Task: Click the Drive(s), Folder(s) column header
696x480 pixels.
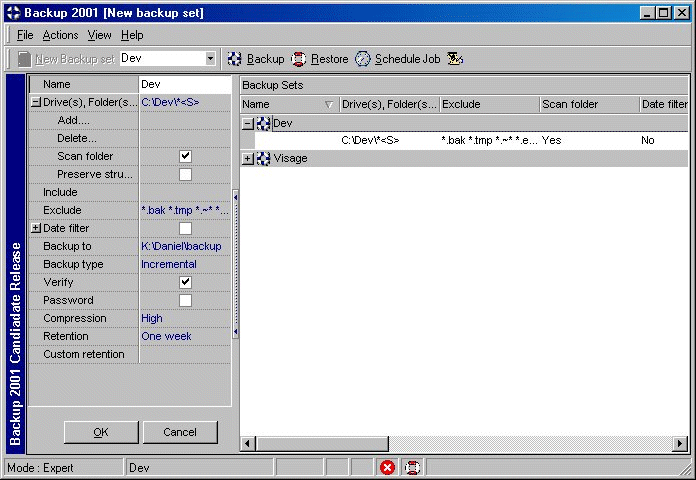Action: 389,104
